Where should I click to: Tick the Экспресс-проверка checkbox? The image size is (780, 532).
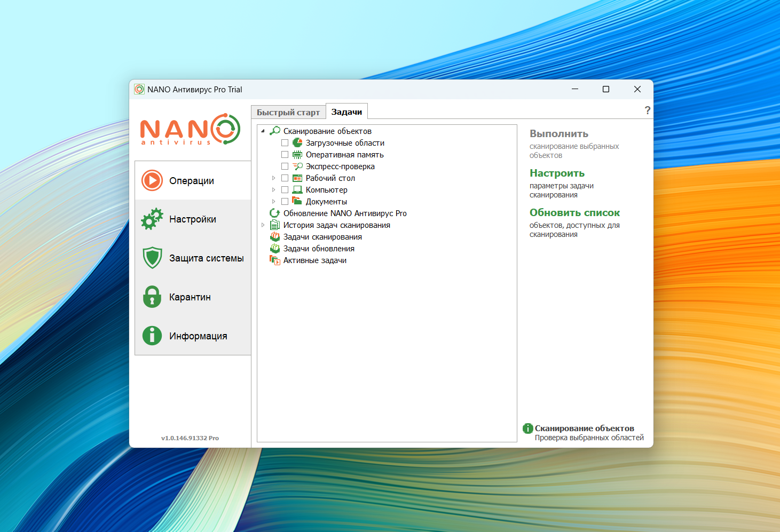285,166
